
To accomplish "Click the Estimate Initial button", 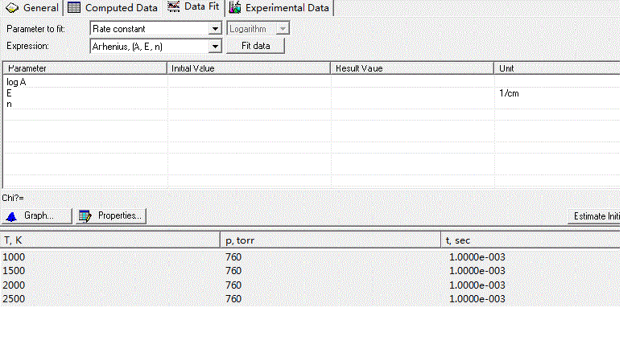I will click(594, 216).
